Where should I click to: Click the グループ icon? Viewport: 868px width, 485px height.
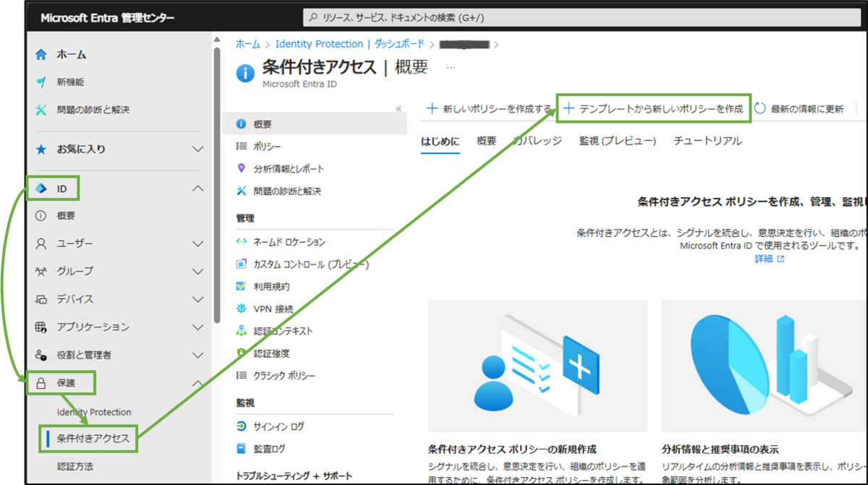click(x=41, y=271)
